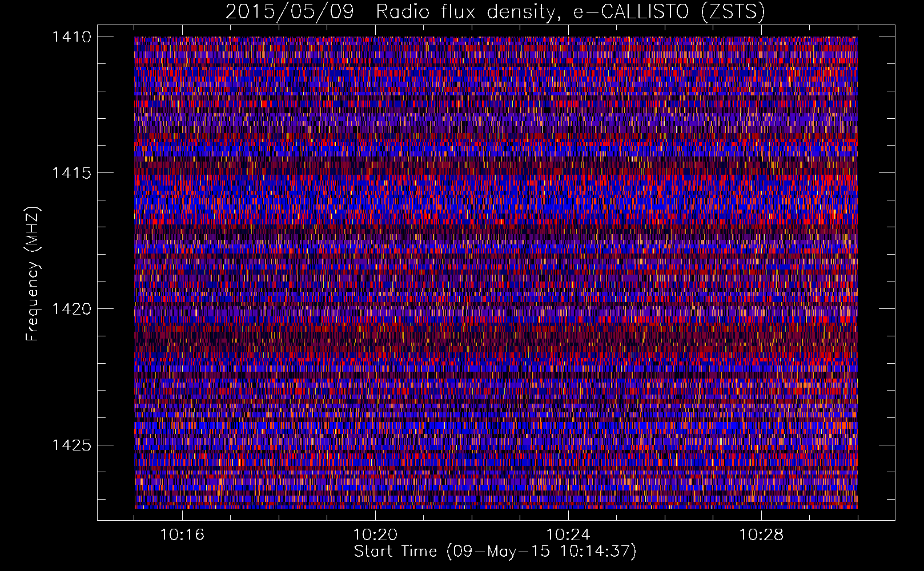This screenshot has height=571, width=924.
Task: Click the 1410 frequency axis label
Action: pos(71,37)
